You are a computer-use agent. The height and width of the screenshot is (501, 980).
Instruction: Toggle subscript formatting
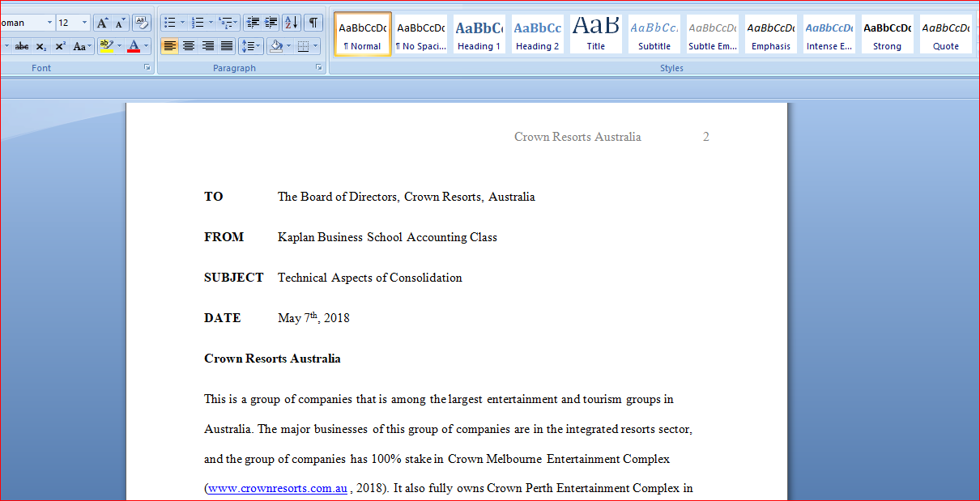click(x=41, y=46)
